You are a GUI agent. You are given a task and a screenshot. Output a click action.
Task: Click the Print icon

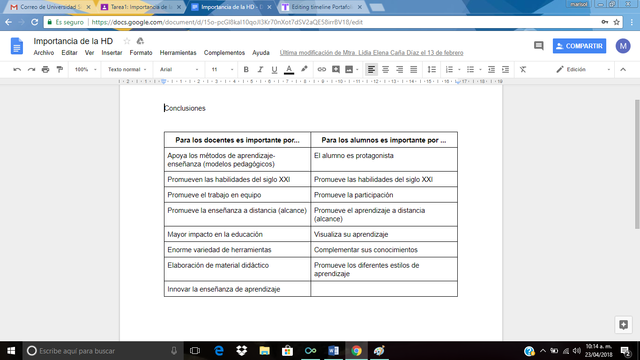(46, 69)
